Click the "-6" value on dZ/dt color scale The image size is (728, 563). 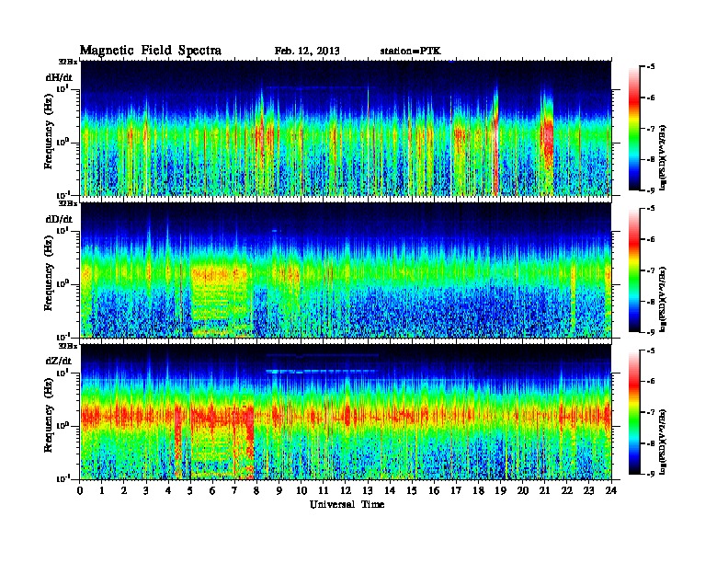(651, 381)
